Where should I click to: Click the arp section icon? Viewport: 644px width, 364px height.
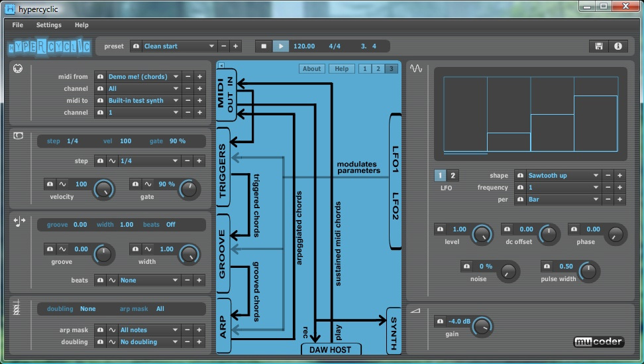pyautogui.click(x=17, y=307)
